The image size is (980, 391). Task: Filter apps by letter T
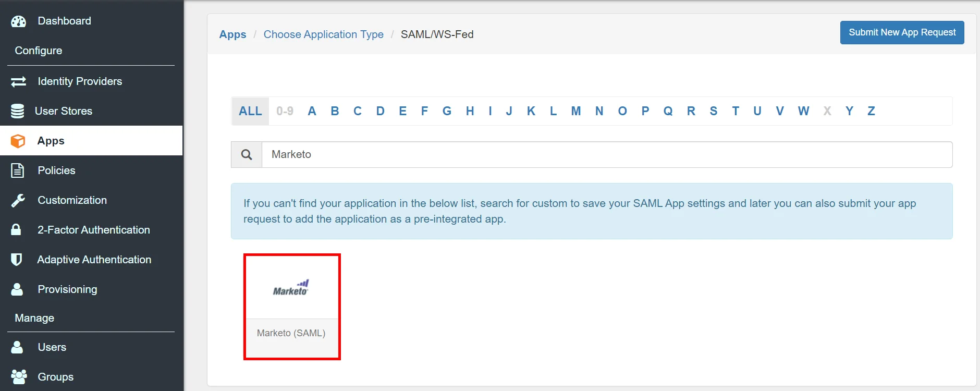pos(735,111)
